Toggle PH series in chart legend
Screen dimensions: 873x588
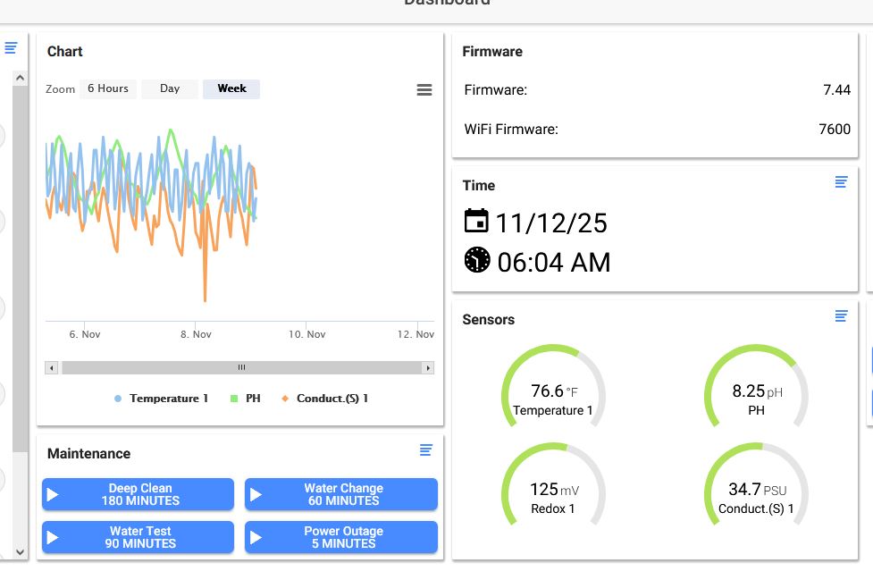click(x=246, y=399)
